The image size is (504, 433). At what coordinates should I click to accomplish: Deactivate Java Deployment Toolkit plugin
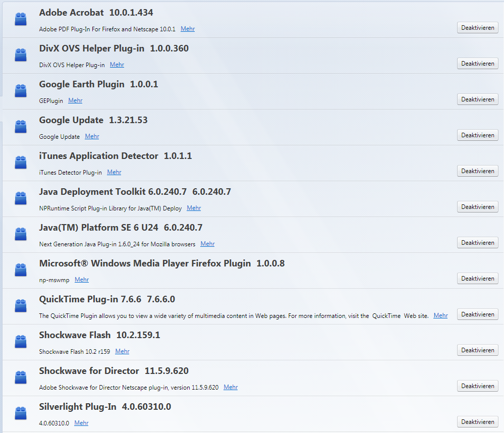pyautogui.click(x=478, y=207)
